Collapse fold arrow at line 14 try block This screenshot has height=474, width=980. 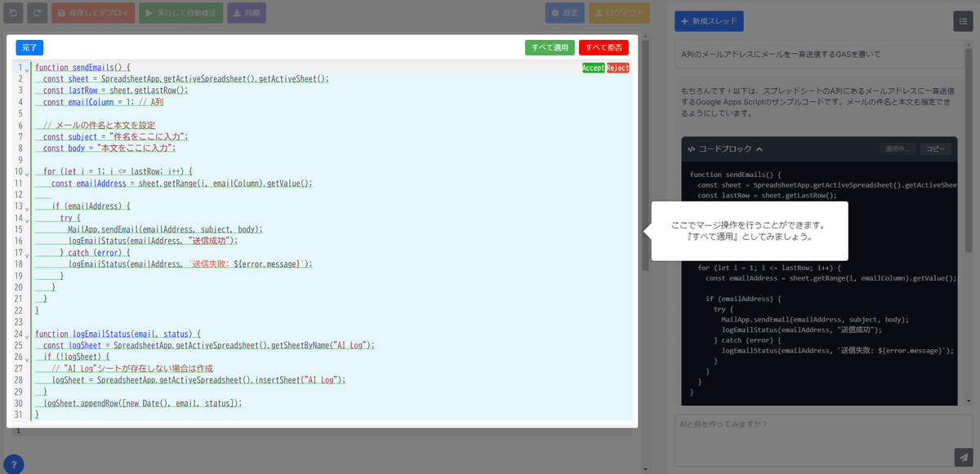pyautogui.click(x=27, y=219)
